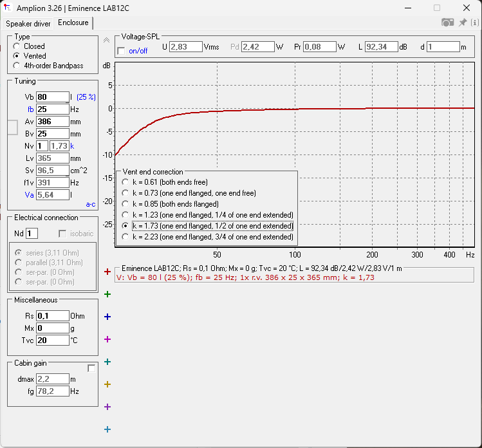Take a snapshot with the camera icon
The width and height of the screenshot is (482, 448).
click(447, 23)
